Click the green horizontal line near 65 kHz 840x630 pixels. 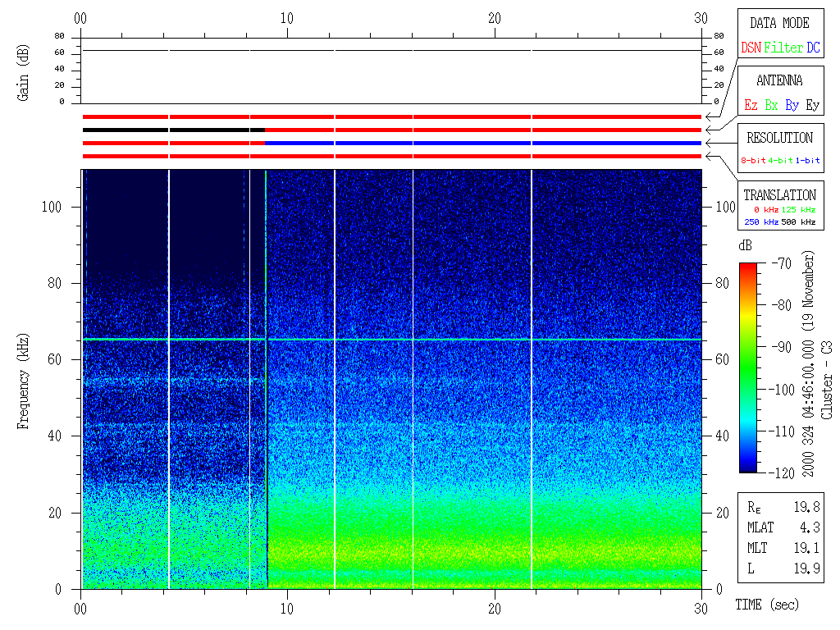pos(492,339)
